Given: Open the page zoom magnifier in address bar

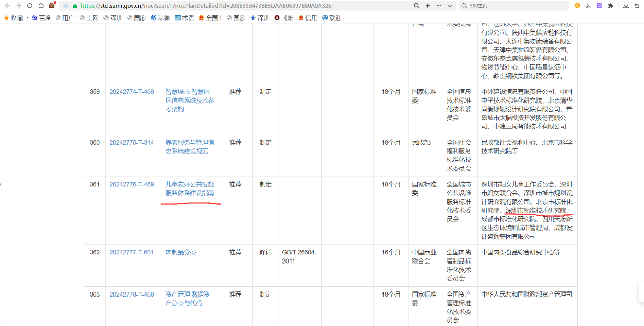Looking at the screenshot, I should 417,6.
